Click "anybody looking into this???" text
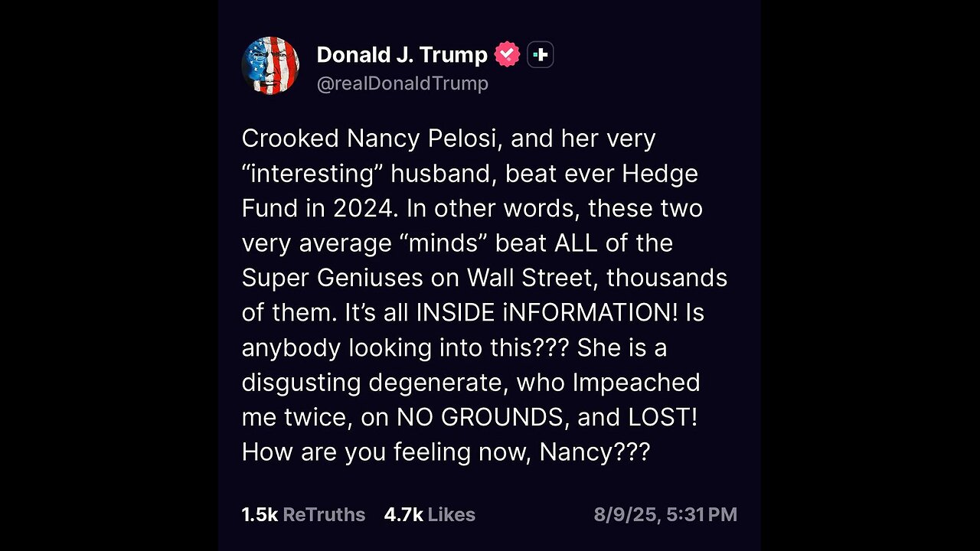The image size is (980, 551). (x=406, y=347)
